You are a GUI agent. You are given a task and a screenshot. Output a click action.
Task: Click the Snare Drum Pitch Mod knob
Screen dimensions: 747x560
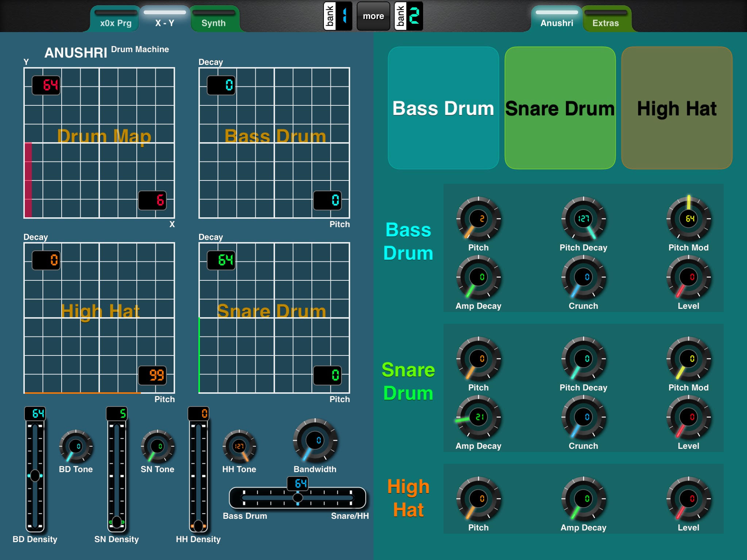tap(688, 359)
